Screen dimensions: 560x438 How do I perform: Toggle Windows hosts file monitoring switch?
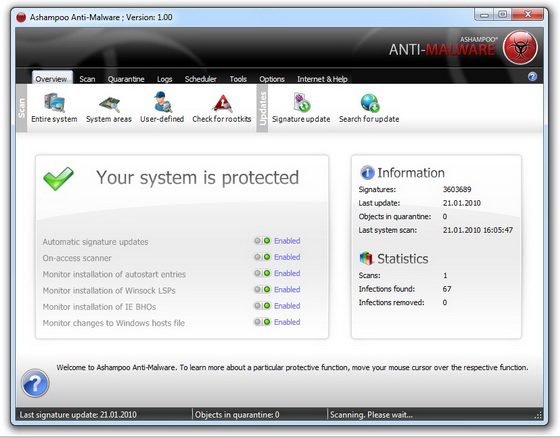262,322
